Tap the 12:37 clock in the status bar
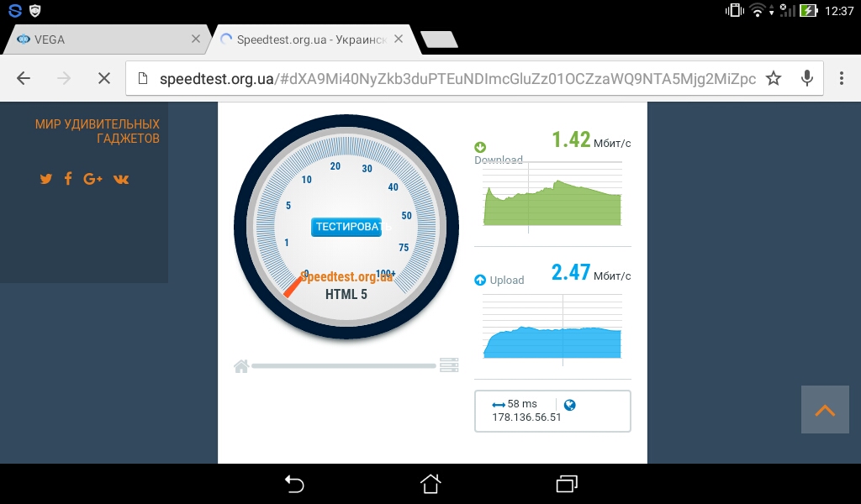861x504 pixels. point(839,11)
